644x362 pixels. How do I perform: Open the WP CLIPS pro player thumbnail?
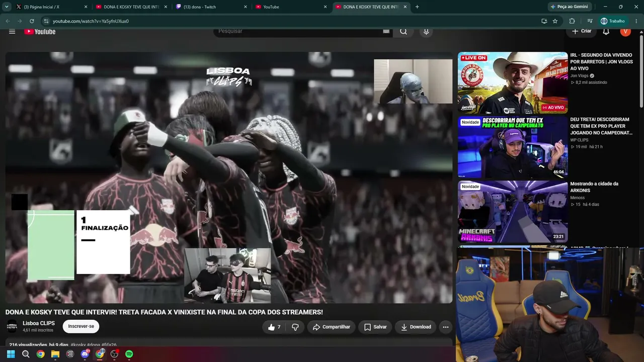coord(513,147)
